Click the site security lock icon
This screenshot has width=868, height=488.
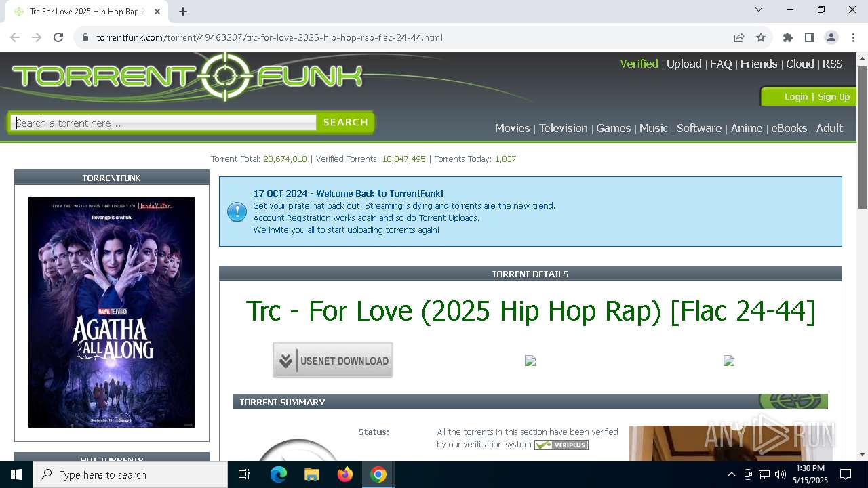pos(85,37)
